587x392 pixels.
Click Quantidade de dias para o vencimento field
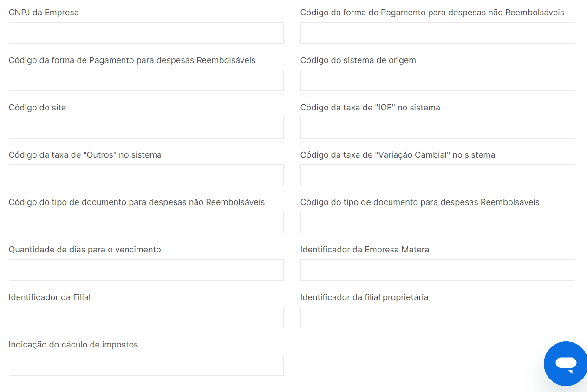pos(146,270)
